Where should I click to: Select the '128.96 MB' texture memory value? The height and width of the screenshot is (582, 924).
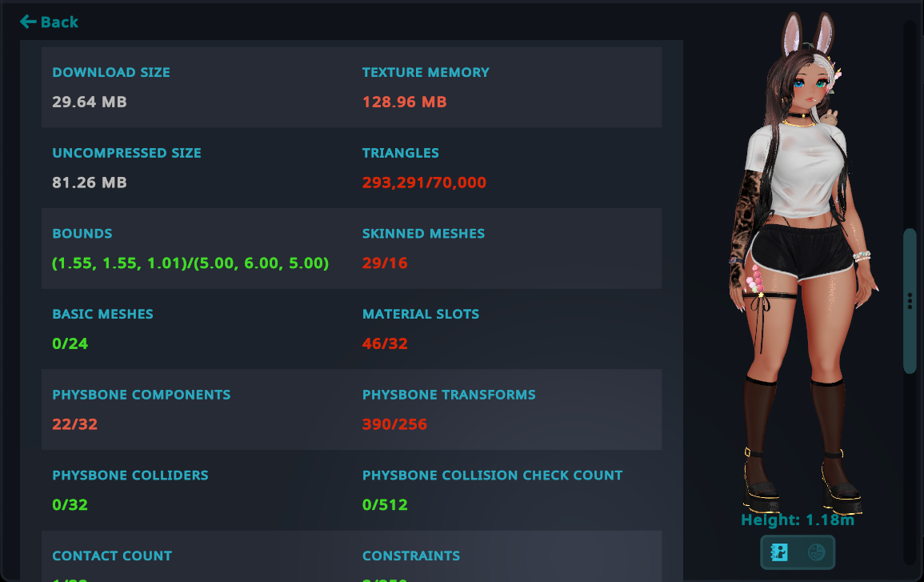[405, 102]
